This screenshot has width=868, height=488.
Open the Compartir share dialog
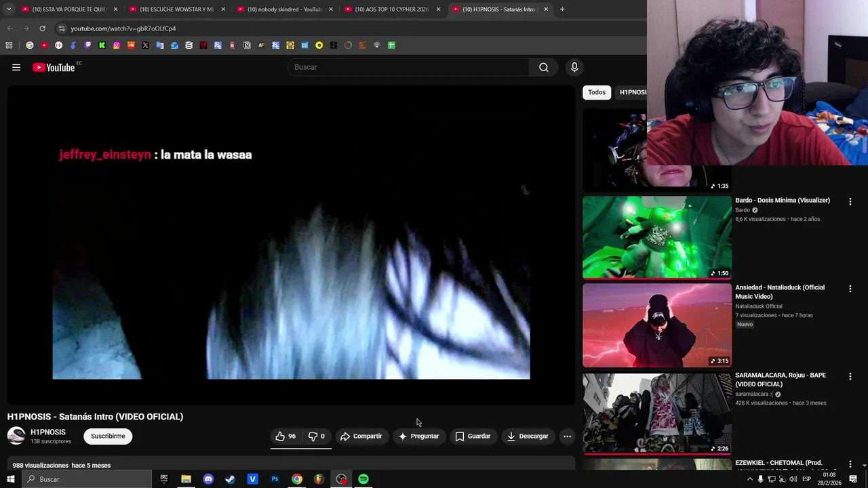coord(361,436)
